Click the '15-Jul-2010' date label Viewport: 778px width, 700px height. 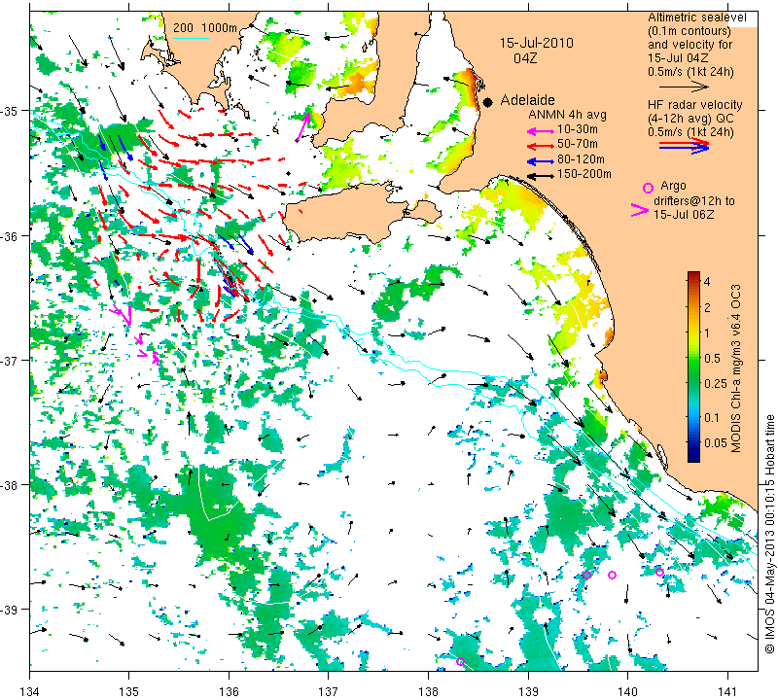pyautogui.click(x=537, y=43)
